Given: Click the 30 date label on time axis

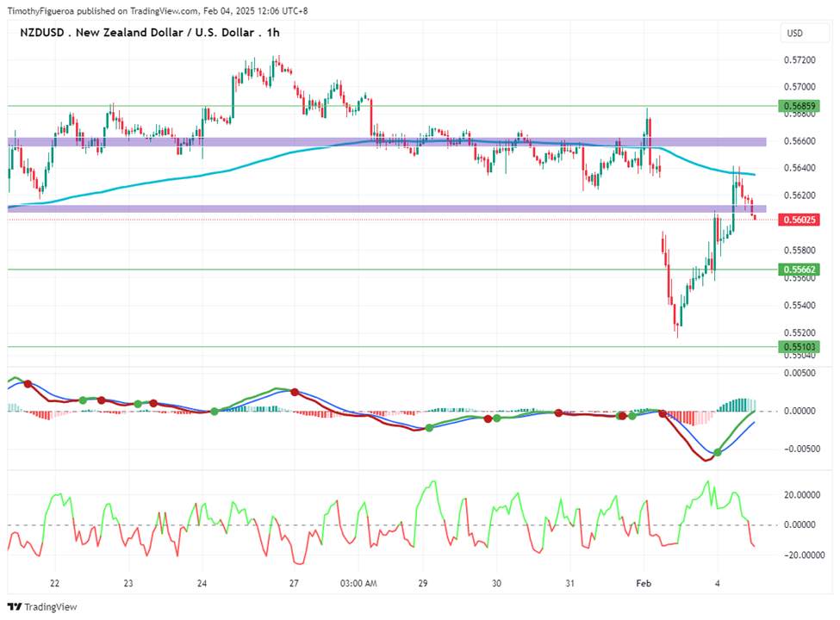Looking at the screenshot, I should pyautogui.click(x=496, y=584).
